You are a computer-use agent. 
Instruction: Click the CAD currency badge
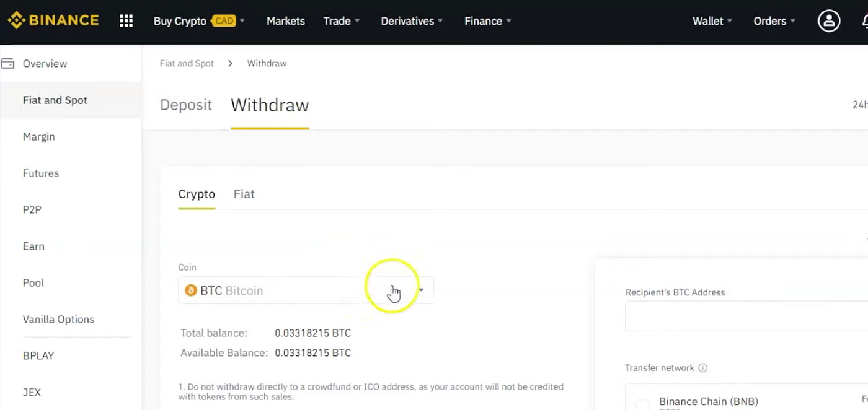point(224,20)
